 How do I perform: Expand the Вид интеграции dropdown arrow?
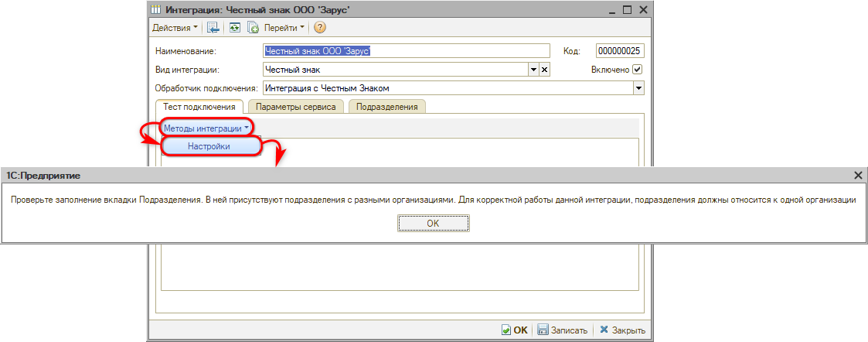click(533, 70)
